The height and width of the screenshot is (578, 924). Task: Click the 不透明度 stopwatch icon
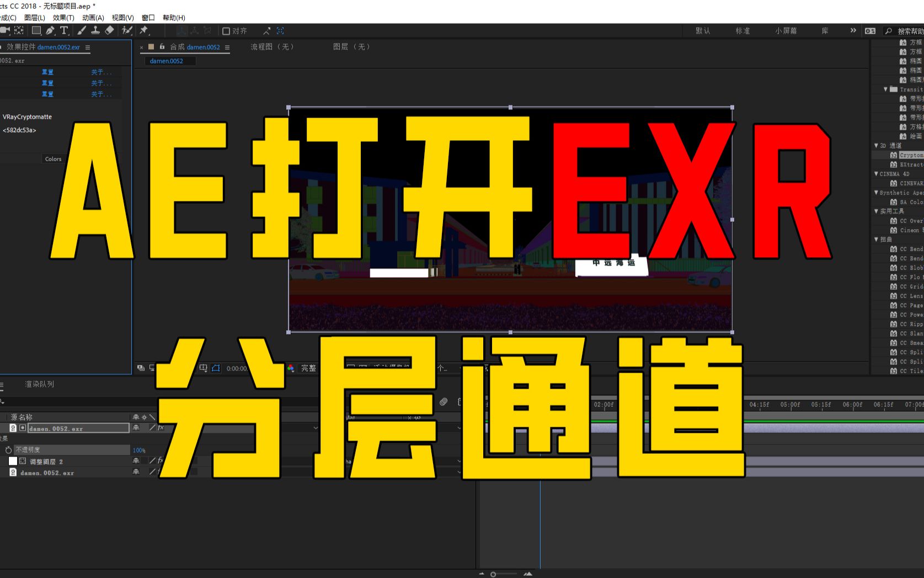(8, 450)
